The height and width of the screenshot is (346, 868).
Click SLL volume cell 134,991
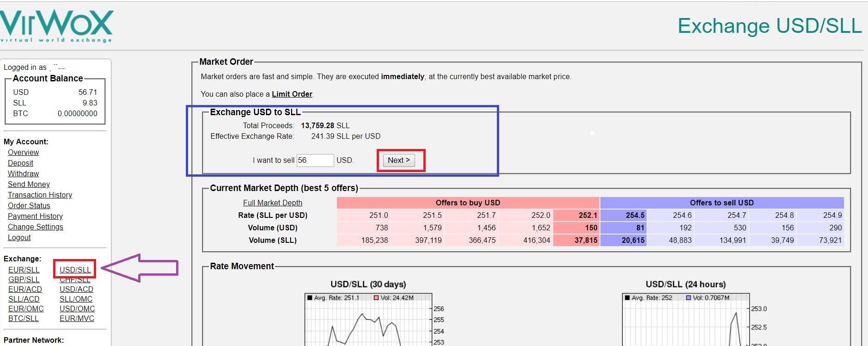pos(721,240)
